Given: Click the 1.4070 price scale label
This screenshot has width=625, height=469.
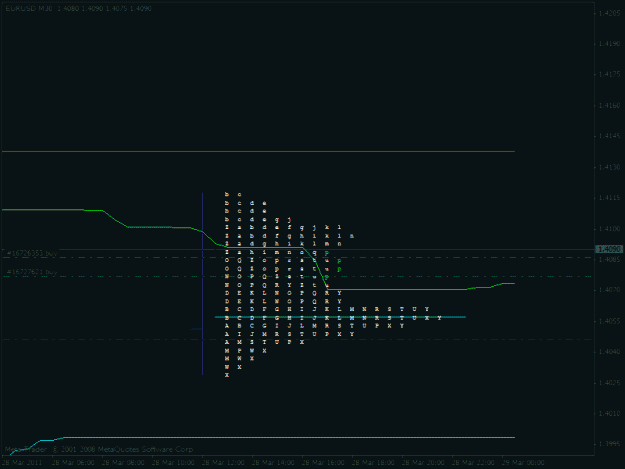Looking at the screenshot, I should point(609,290).
